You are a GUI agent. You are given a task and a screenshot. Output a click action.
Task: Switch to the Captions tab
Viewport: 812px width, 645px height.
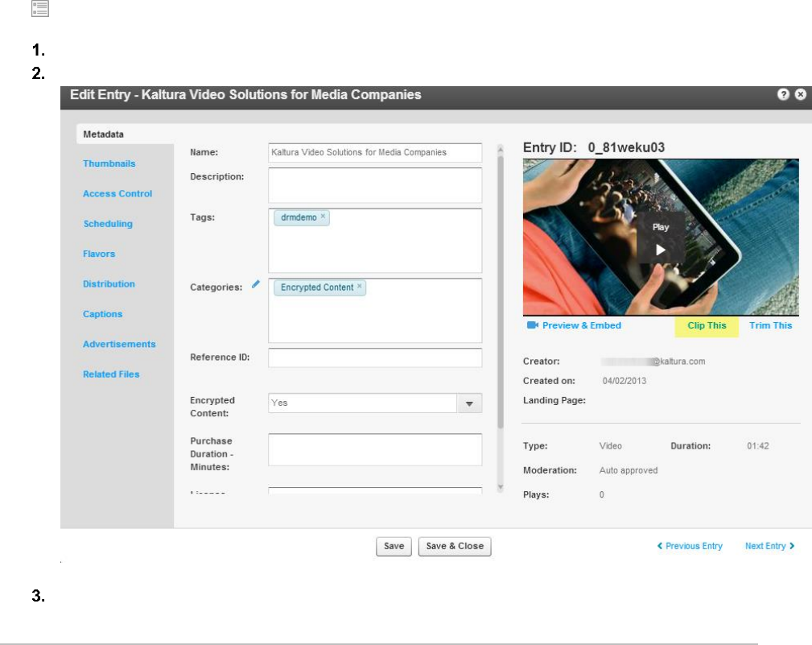102,314
